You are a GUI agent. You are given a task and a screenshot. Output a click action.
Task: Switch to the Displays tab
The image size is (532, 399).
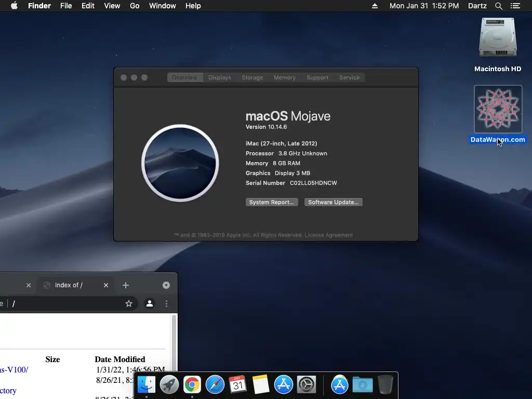[220, 77]
